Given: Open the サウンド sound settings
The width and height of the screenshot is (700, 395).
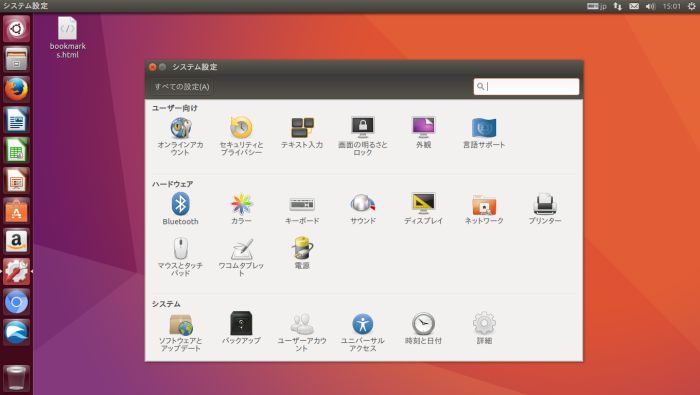Looking at the screenshot, I should pyautogui.click(x=362, y=209).
